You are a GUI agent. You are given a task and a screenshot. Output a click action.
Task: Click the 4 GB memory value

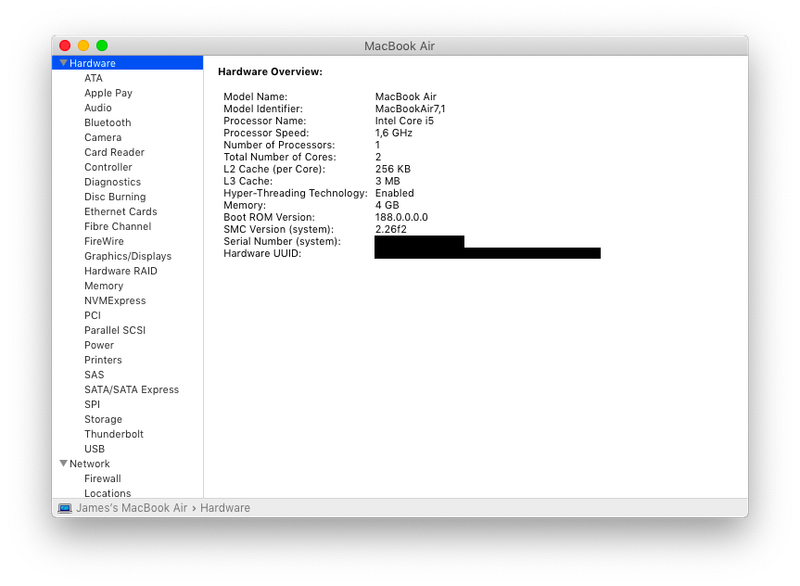(387, 205)
